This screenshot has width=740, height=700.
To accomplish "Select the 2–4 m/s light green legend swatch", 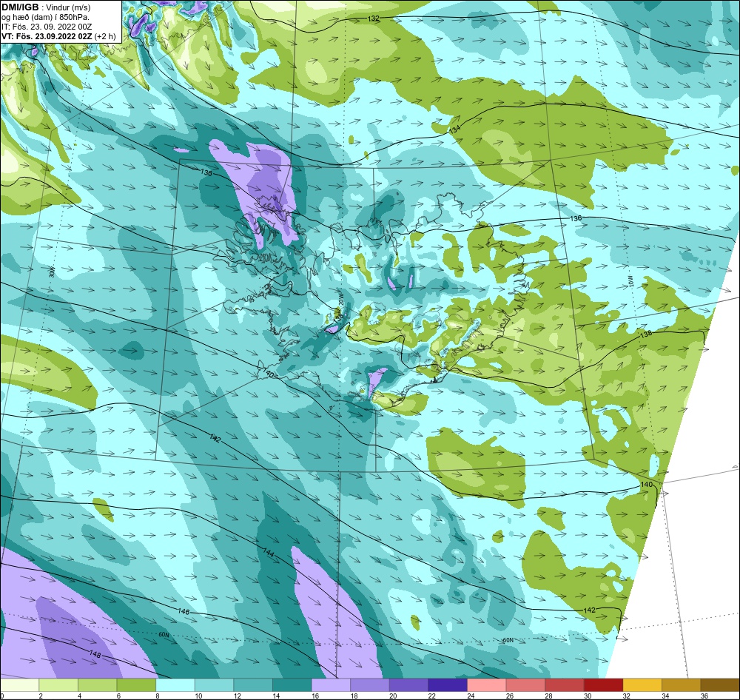I will [x=58, y=685].
